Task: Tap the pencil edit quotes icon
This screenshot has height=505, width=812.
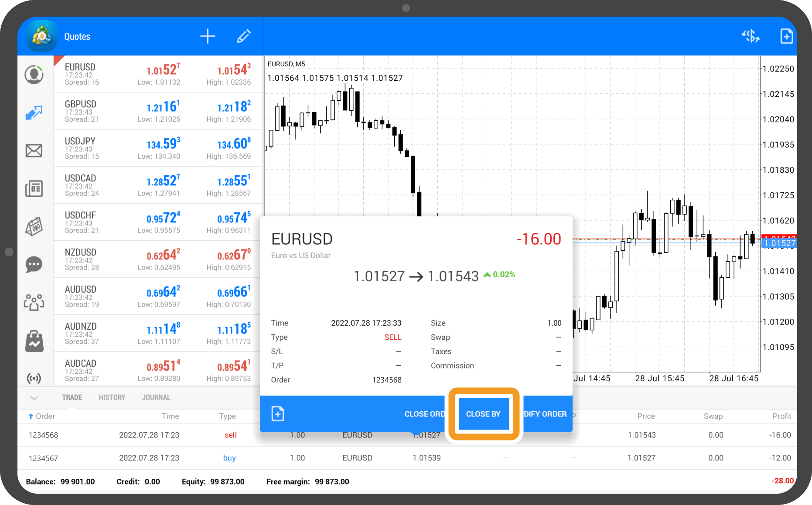Action: click(243, 36)
